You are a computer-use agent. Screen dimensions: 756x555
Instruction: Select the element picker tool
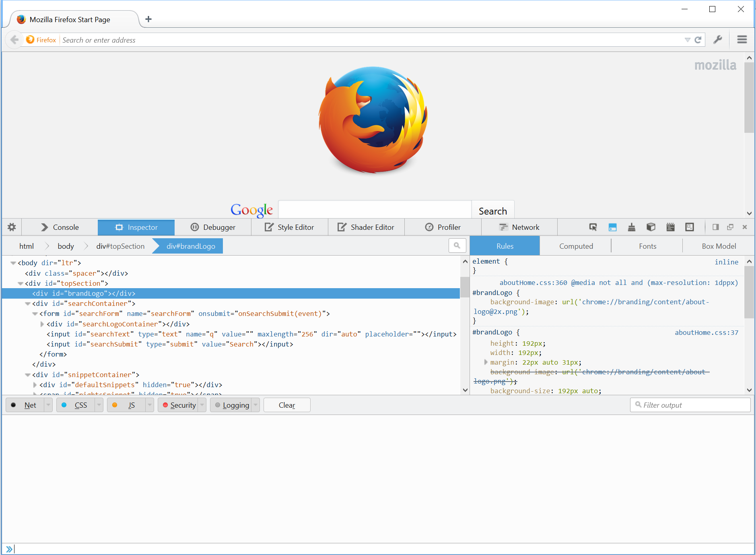593,227
